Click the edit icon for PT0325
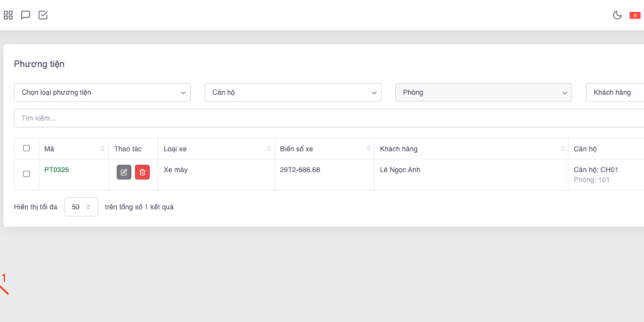 click(124, 172)
